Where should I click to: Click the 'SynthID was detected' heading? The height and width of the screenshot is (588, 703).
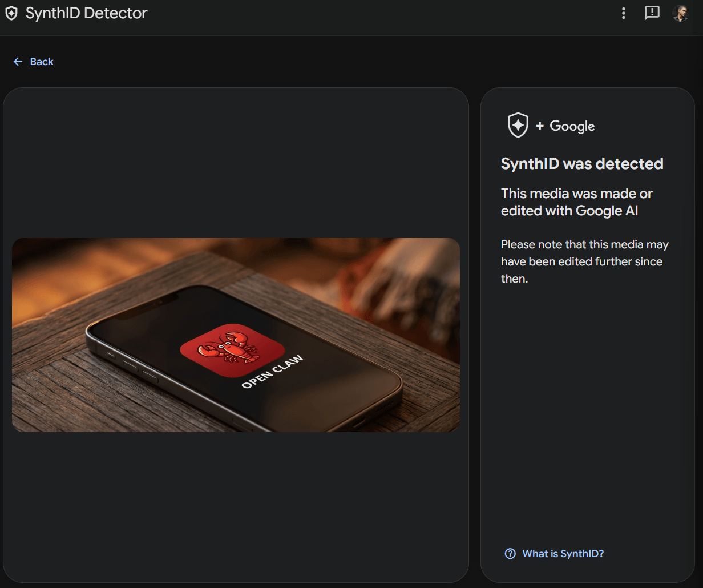[582, 164]
